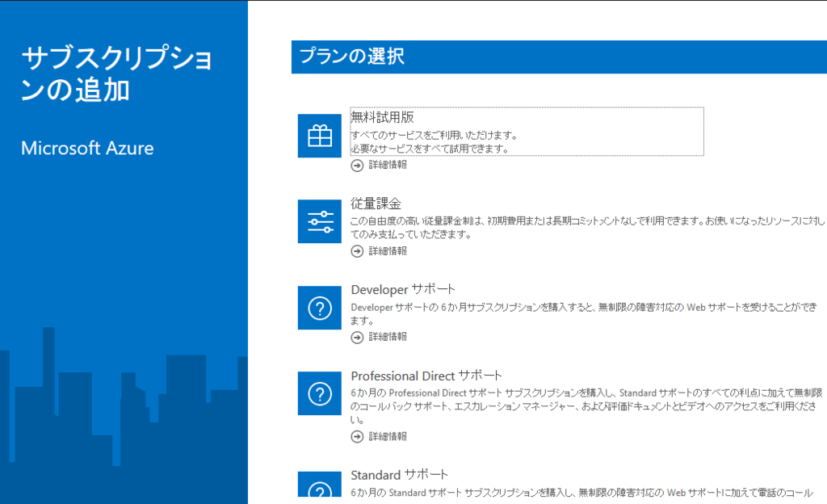The image size is (827, 504).
Task: Click the arrow circle icon under Developer サポート
Action: (x=357, y=338)
